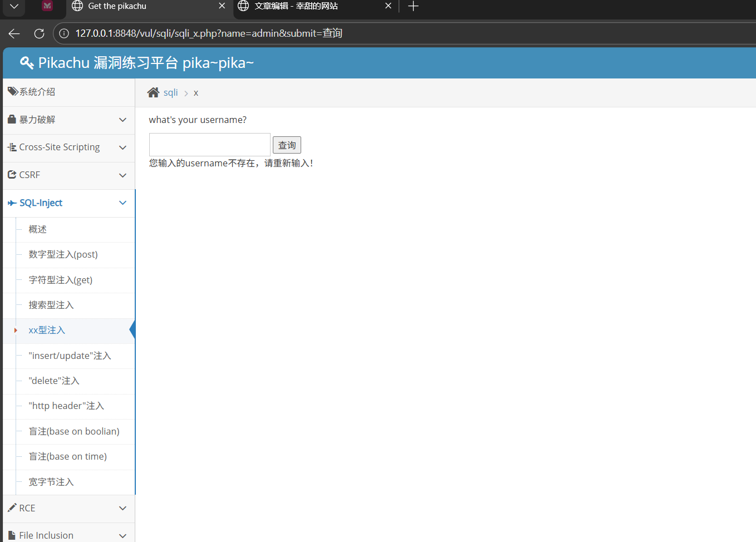This screenshot has width=756, height=542.
Task: Expand the Cross-Site Scripting menu chevron
Action: 122,147
